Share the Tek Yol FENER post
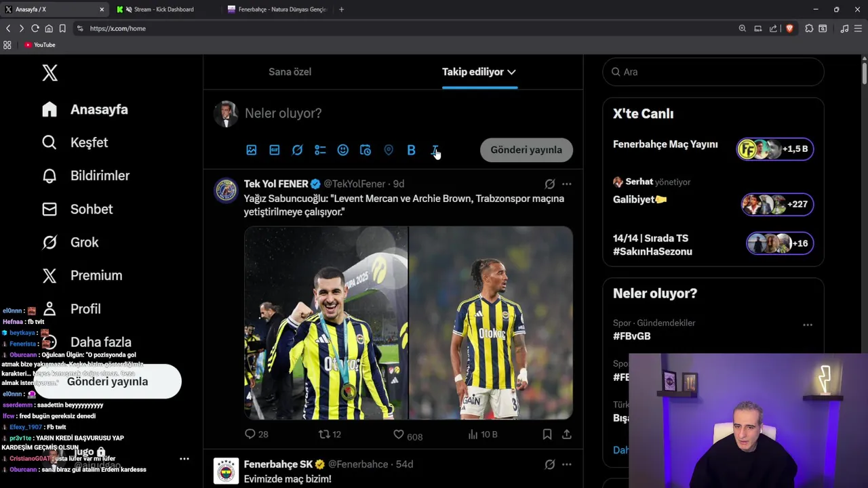Image resolution: width=868 pixels, height=488 pixels. (567, 434)
